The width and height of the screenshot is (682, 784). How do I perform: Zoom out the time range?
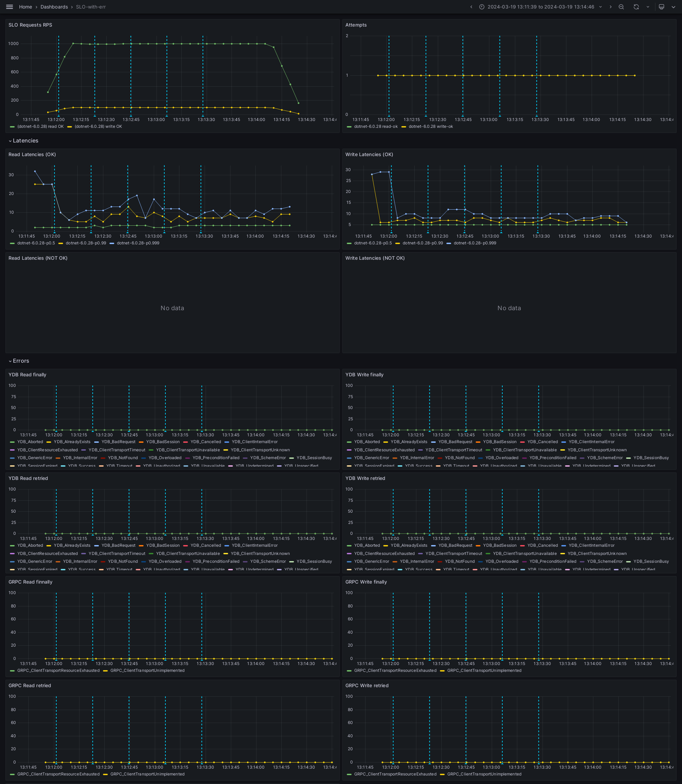(x=621, y=7)
